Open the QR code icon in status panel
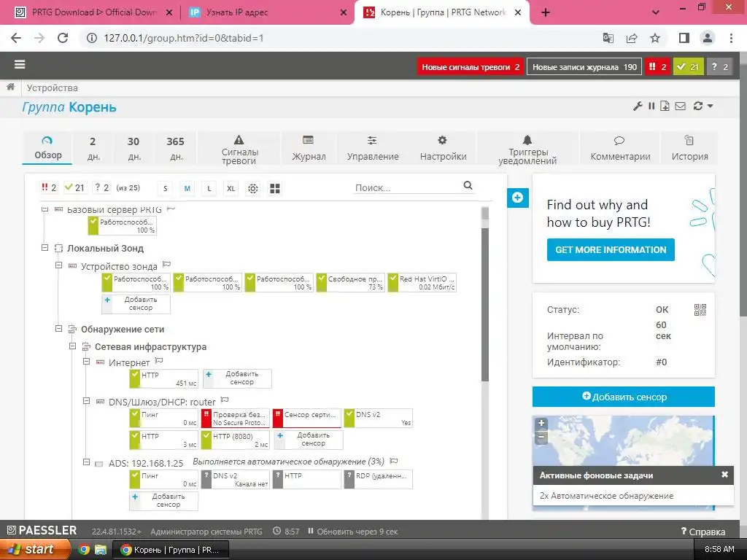The image size is (747, 560). point(700,310)
